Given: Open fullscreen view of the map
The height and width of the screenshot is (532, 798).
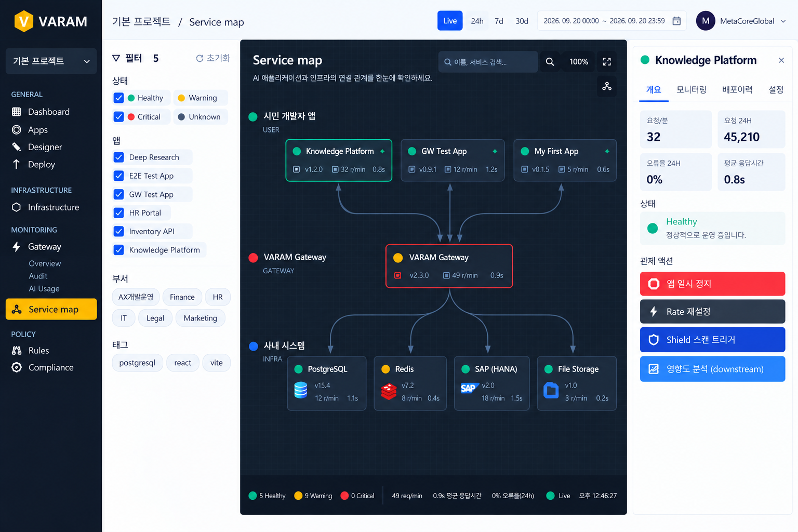Looking at the screenshot, I should 606,62.
